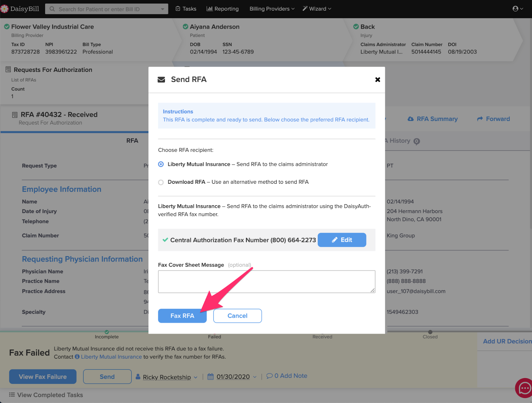Image resolution: width=532 pixels, height=403 pixels.
Task: Click the 'King Group' text
Action: click(401, 236)
